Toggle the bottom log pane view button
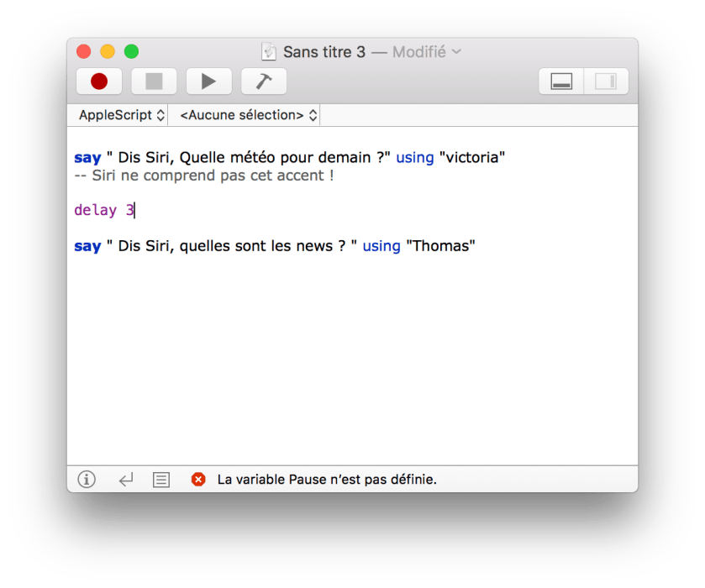This screenshot has width=705, height=588. pyautogui.click(x=561, y=81)
